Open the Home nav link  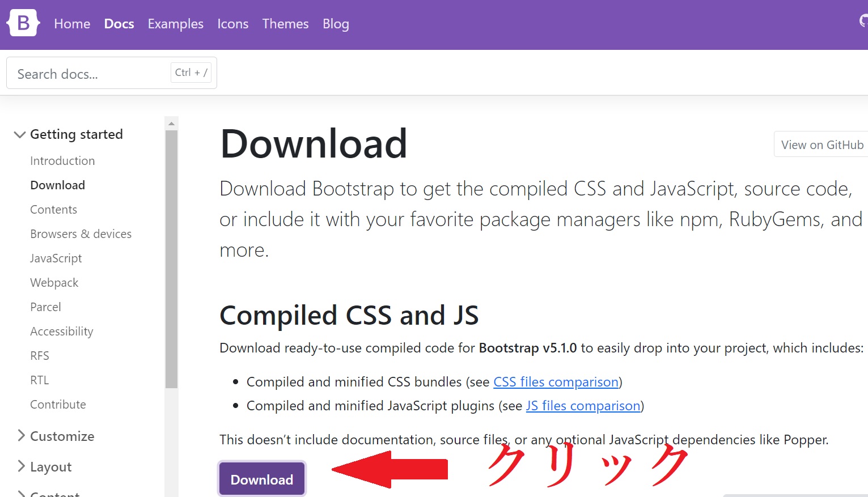coord(72,24)
